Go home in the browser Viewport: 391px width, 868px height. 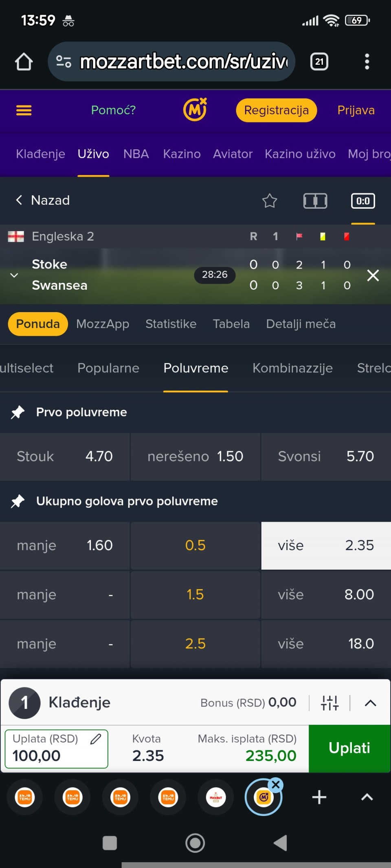(24, 62)
